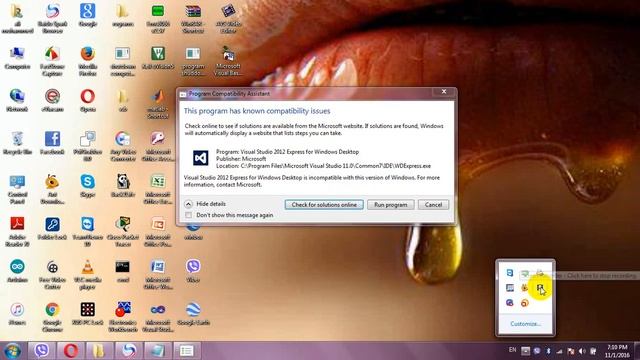
Task: Open Google Chrome desktop shortcut
Action: coord(52,317)
